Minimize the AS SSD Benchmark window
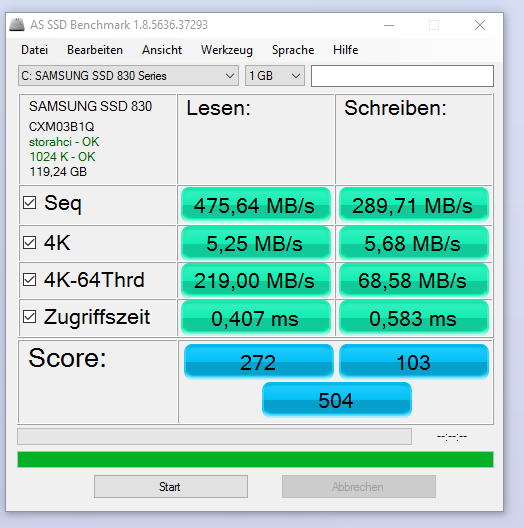524x528 pixels. (389, 25)
